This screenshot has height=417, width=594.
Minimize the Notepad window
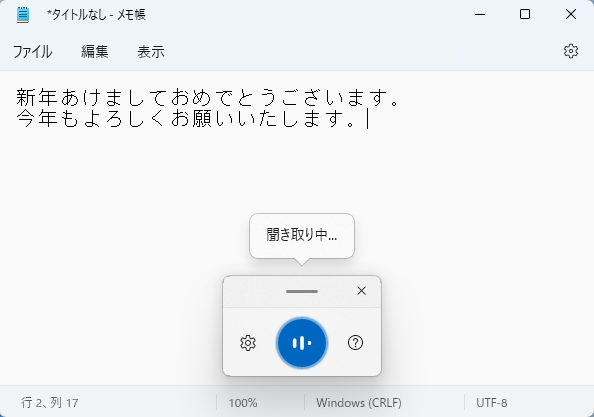[x=480, y=14]
